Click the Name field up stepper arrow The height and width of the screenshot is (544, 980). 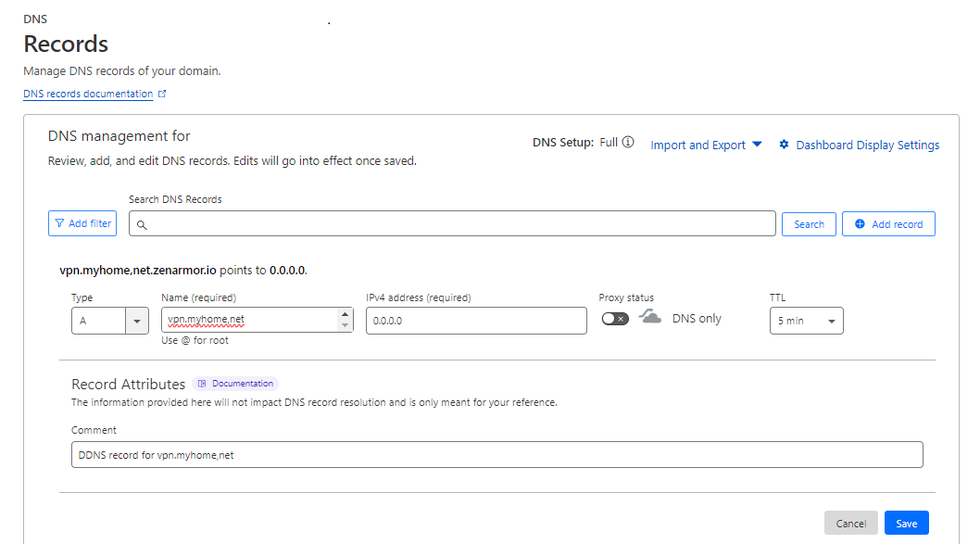pyautogui.click(x=346, y=314)
